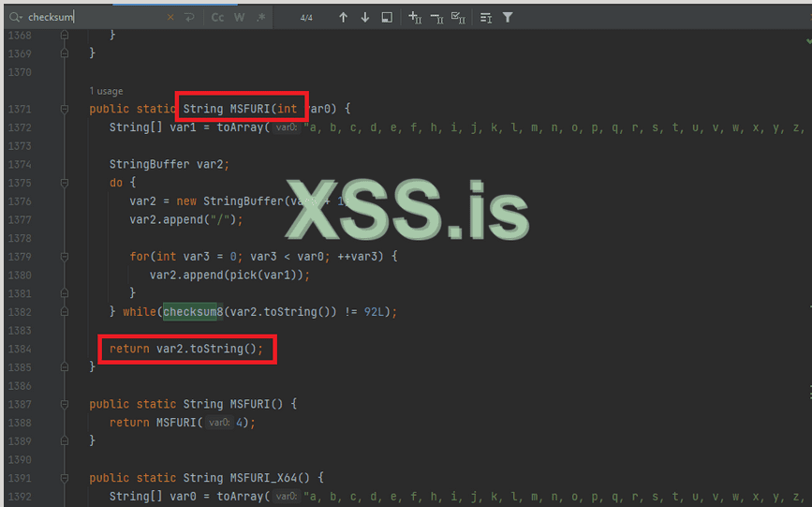Click 'var2.append(pick(var1));' line

tap(230, 275)
